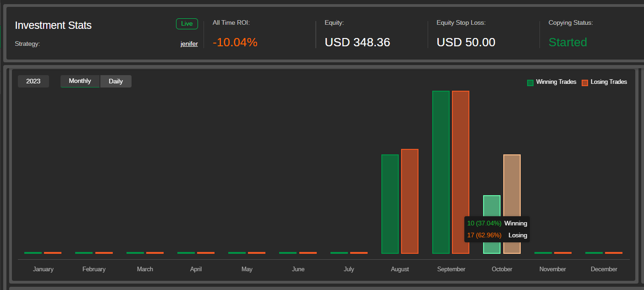The width and height of the screenshot is (644, 290).
Task: Click the USD 348.36 equity value
Action: click(x=358, y=43)
